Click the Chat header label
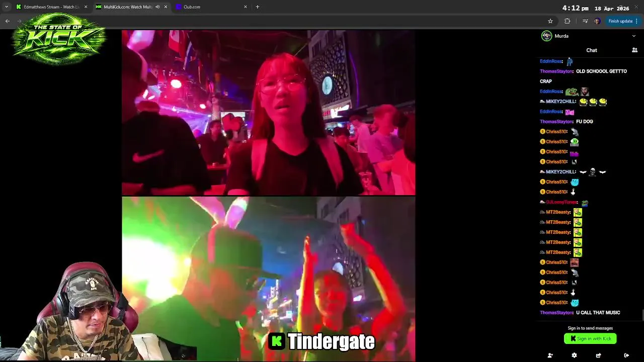 click(592, 50)
